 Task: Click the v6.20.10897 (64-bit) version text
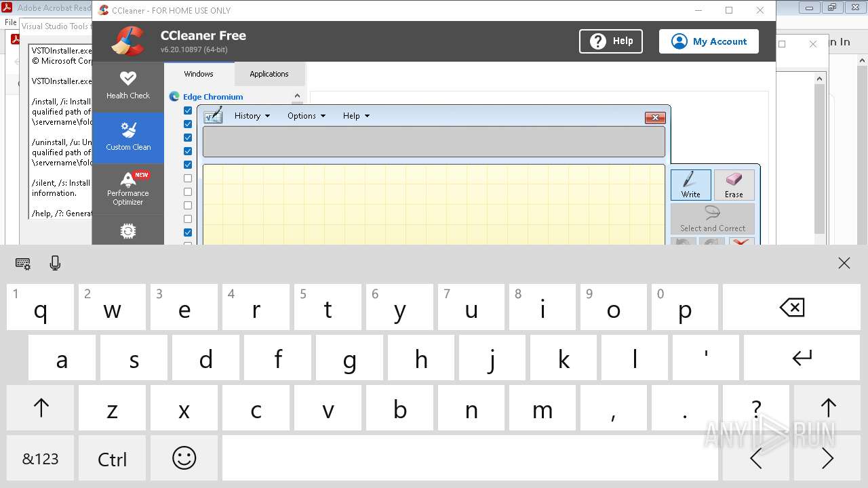point(194,50)
